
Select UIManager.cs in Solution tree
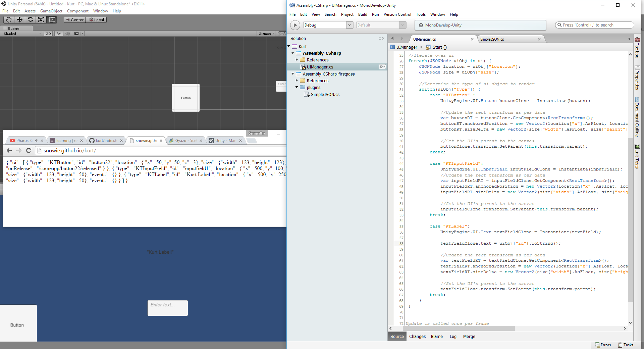tap(320, 67)
